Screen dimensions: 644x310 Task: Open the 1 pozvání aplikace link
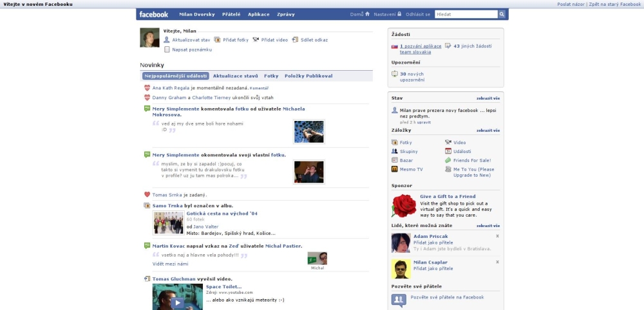click(x=421, y=50)
